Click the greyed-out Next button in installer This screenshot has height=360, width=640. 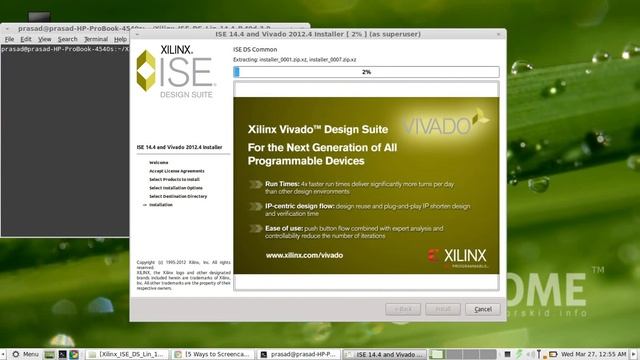pyautogui.click(x=442, y=309)
